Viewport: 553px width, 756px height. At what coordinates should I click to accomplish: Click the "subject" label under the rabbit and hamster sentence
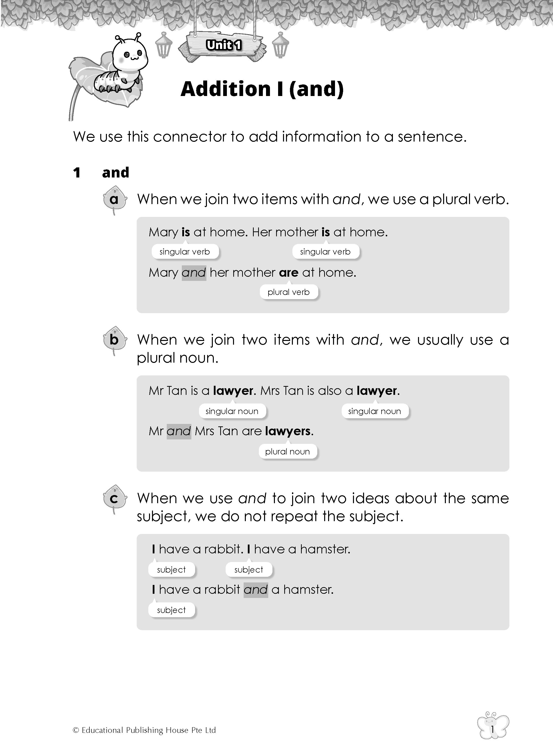171,610
